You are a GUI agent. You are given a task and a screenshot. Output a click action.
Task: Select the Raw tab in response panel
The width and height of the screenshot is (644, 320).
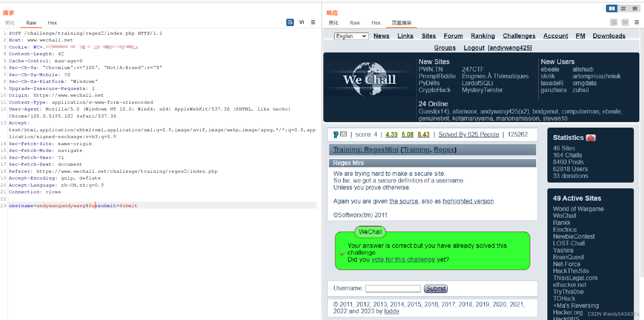pos(355,23)
